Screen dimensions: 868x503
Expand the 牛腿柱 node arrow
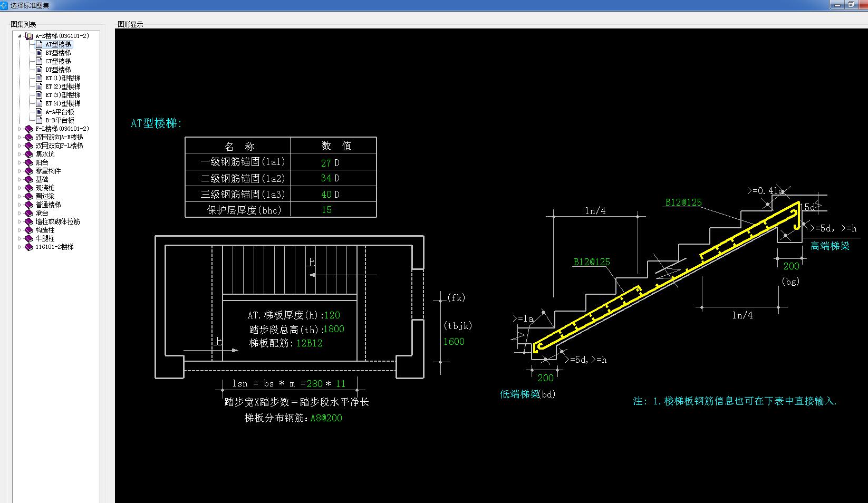[20, 238]
